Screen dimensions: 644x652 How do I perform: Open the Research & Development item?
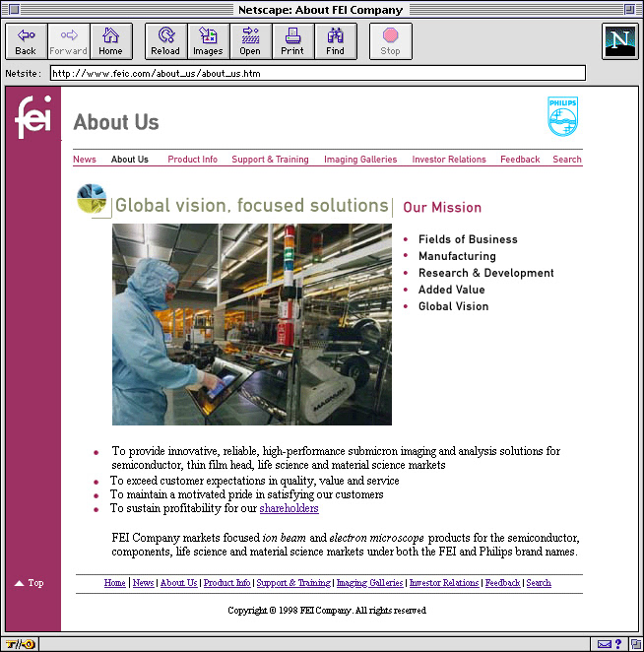click(x=486, y=273)
